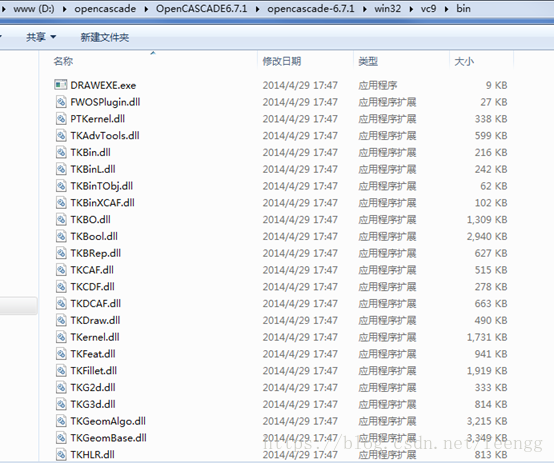Click the TKDCAF.dll file icon

tap(61, 303)
